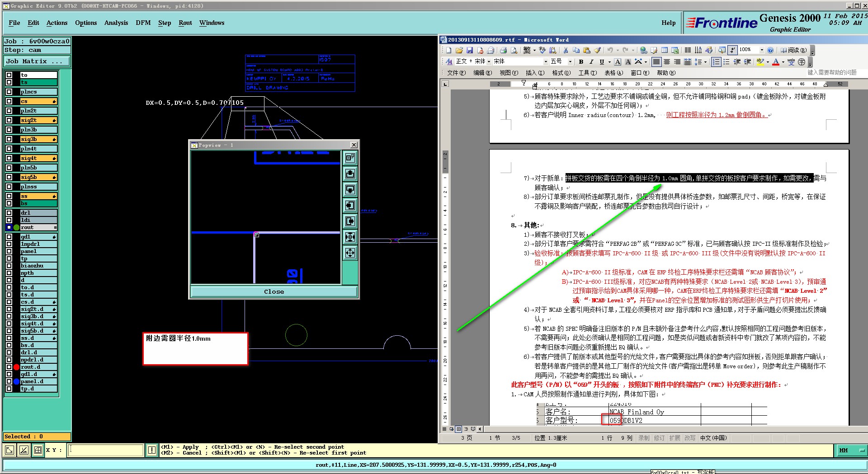Click the Popview pan left icon

point(350,205)
